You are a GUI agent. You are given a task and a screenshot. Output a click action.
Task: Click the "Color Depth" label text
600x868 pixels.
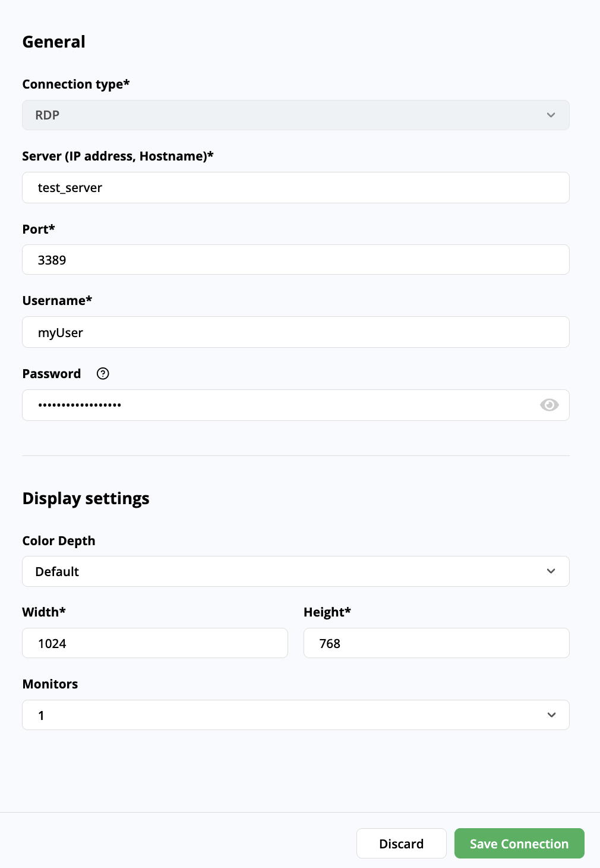[x=59, y=541]
